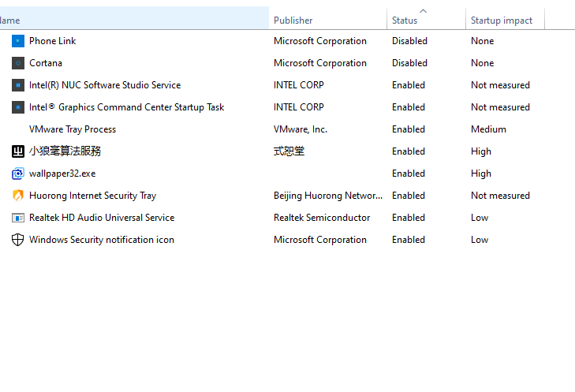
Task: Click the Phone Link app icon
Action: coord(18,41)
